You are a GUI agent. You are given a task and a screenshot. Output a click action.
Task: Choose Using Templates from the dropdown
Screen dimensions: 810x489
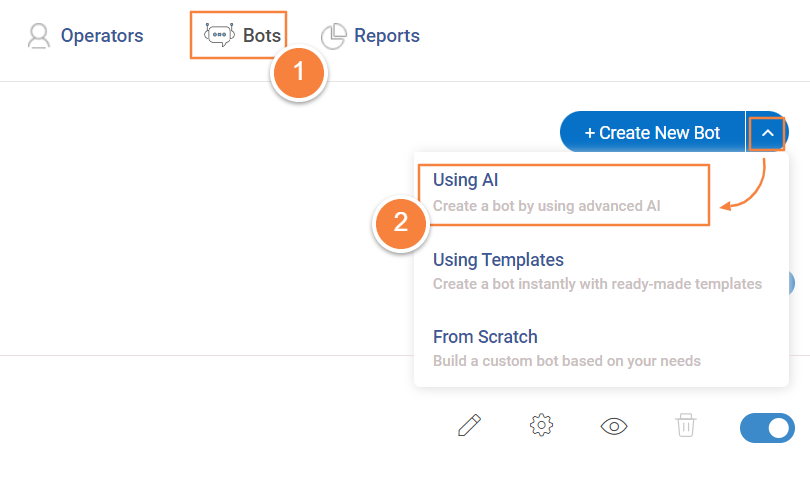[x=498, y=260]
